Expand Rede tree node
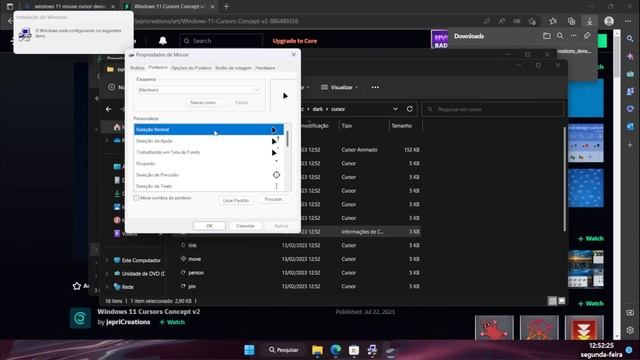This screenshot has height=360, width=640. pos(107,287)
